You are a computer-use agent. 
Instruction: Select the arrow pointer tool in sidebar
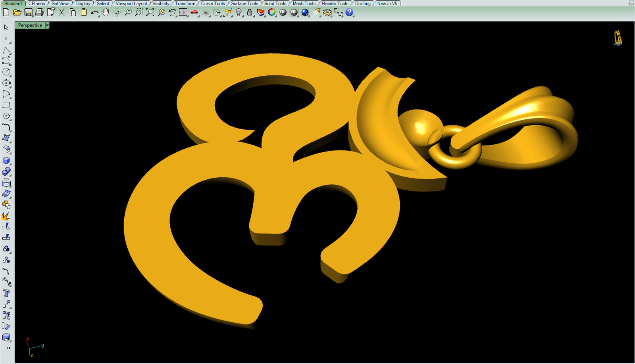[x=6, y=27]
